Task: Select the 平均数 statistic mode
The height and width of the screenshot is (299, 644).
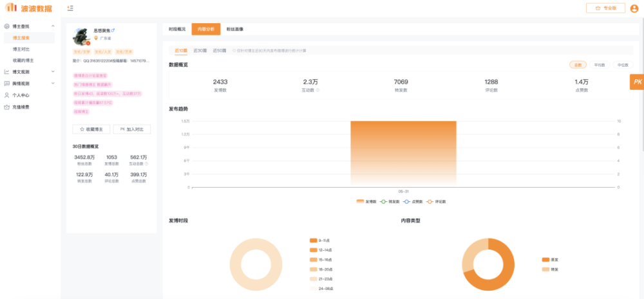Action: point(600,65)
